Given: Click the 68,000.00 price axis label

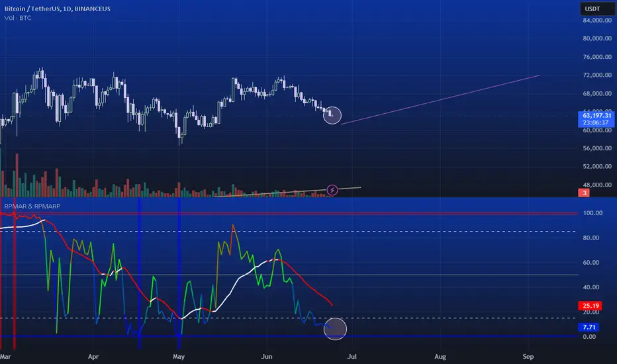Looking at the screenshot, I should click(x=597, y=93).
